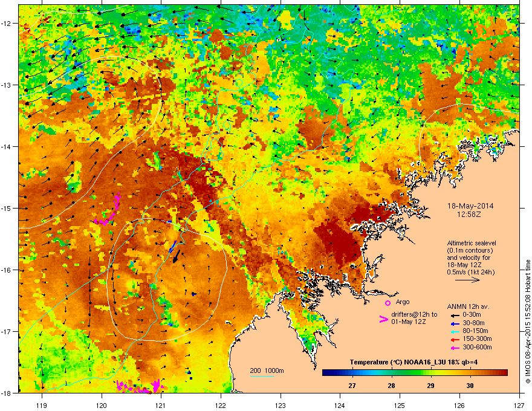Click the '200 1000m' isobath label
This screenshot has height=411, width=532.
point(267,371)
